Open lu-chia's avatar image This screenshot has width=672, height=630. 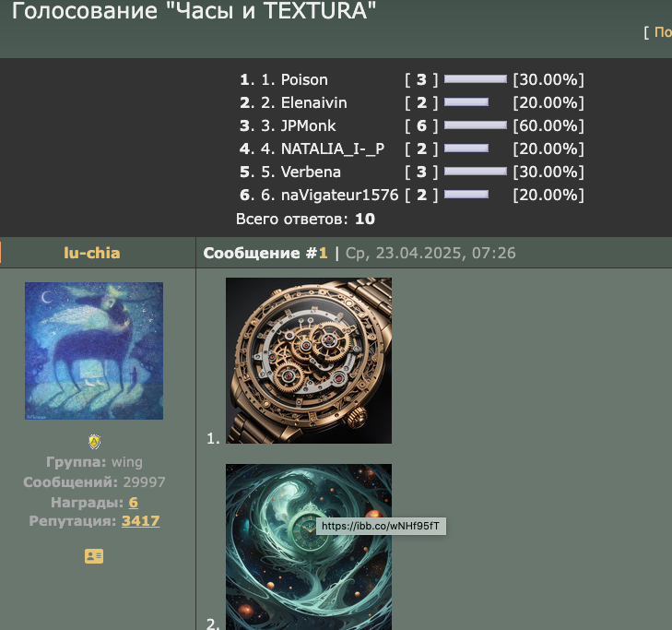coord(94,351)
